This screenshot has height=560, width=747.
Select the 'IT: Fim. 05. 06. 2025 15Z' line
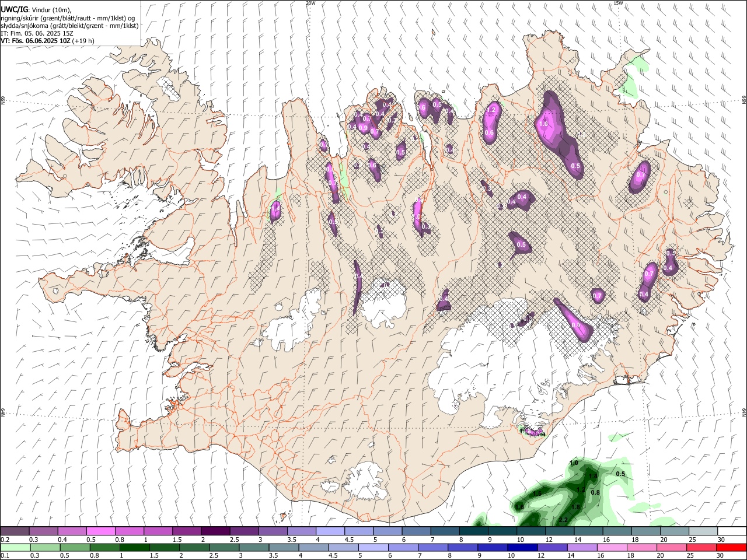click(x=37, y=33)
